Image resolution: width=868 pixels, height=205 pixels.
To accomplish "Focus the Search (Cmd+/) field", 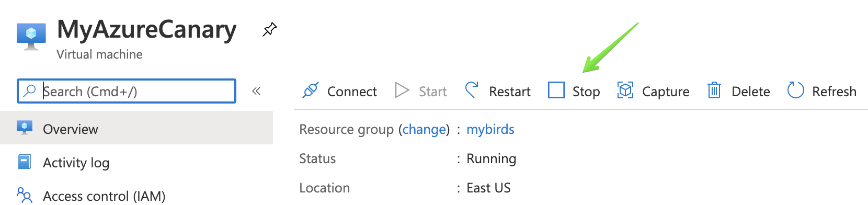I will tap(127, 91).
